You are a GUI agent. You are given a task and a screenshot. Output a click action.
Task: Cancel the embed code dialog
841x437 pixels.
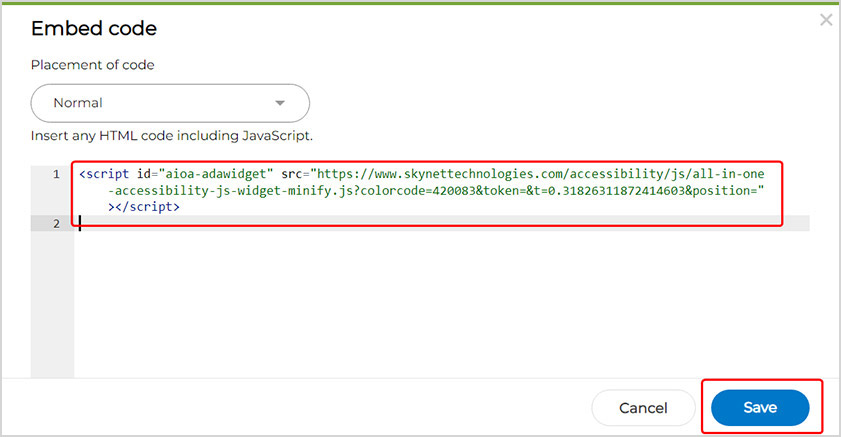pyautogui.click(x=643, y=408)
